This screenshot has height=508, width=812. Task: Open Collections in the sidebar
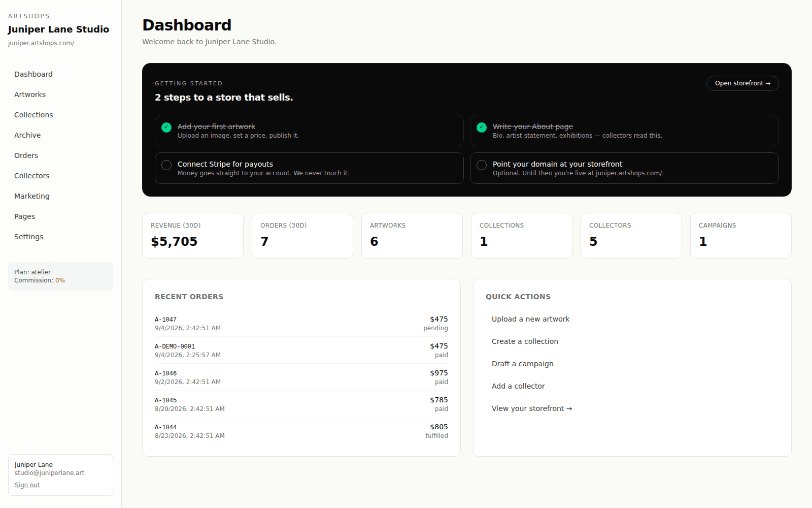60,115
